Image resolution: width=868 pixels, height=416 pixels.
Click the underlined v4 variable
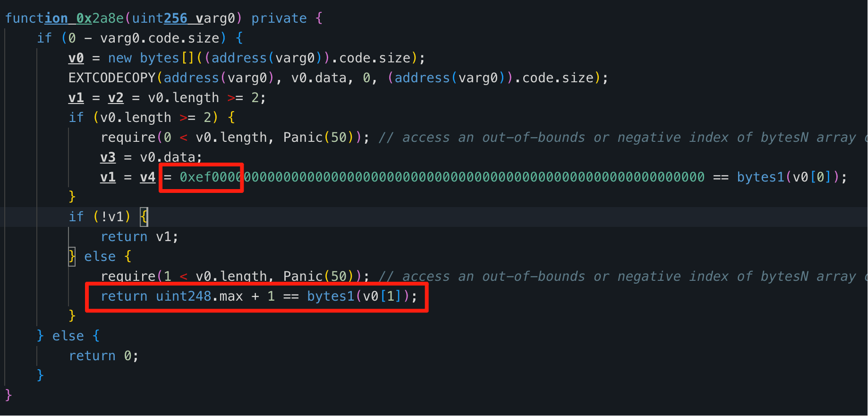(147, 177)
